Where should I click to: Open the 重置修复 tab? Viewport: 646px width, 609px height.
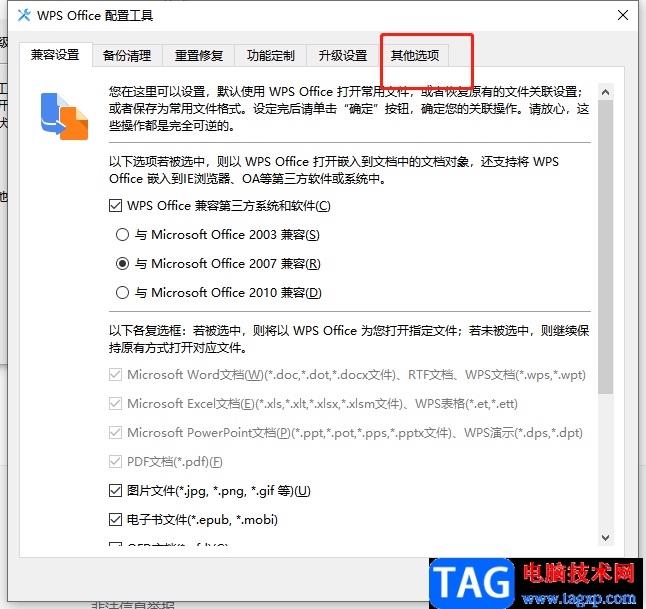tap(199, 56)
